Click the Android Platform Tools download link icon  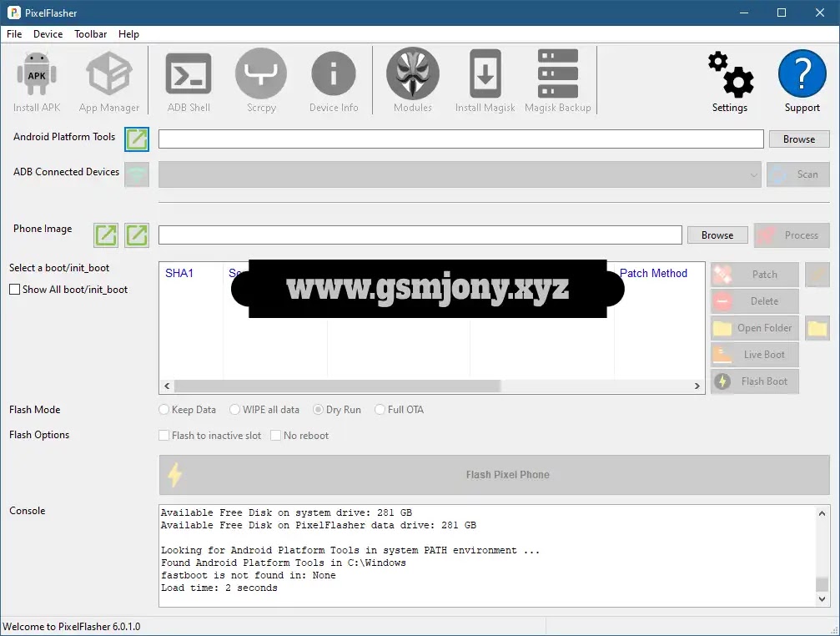[x=137, y=139]
